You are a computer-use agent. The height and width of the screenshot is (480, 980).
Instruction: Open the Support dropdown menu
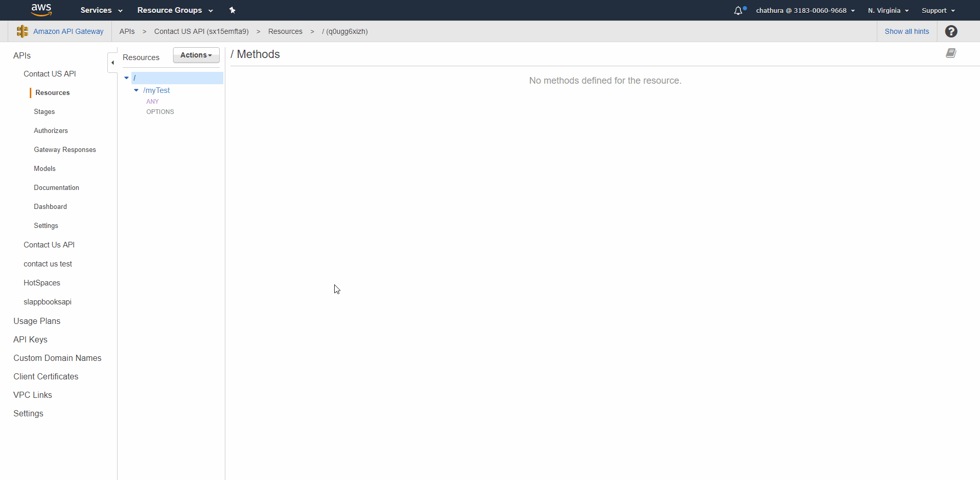coord(938,10)
